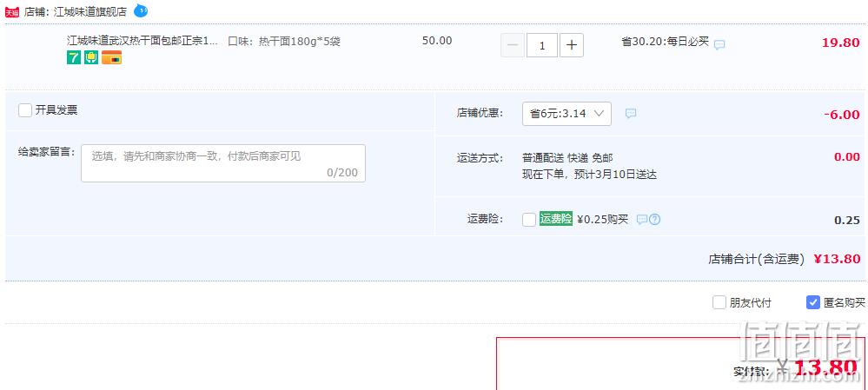Open the comment bubble next to the 店铺优惠 dropdown
This screenshot has width=868, height=390.
pos(631,114)
